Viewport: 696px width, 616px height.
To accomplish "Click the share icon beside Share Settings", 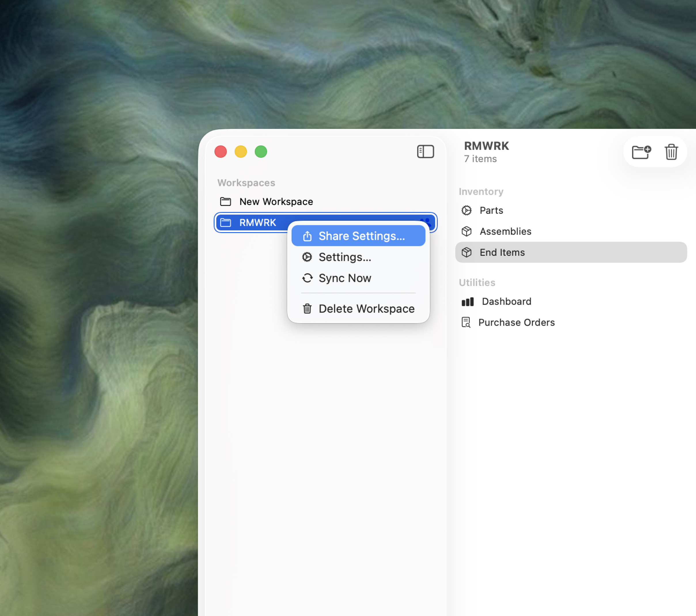I will click(307, 236).
